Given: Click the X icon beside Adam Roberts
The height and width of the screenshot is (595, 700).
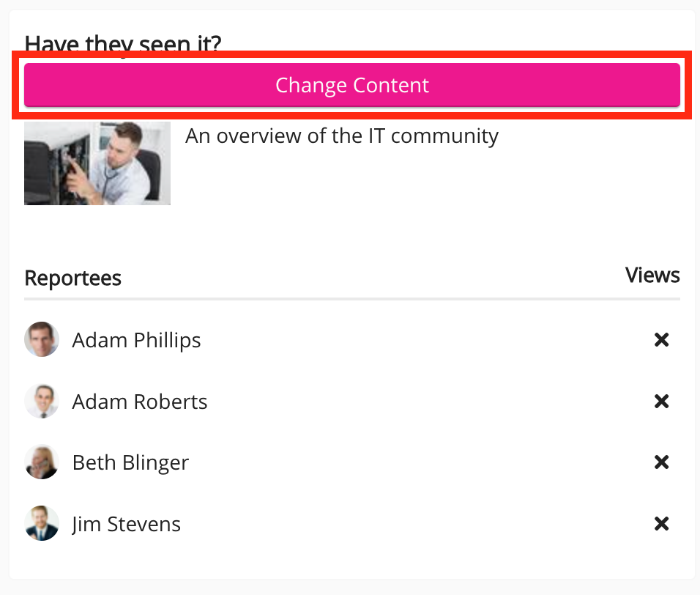Looking at the screenshot, I should [x=661, y=402].
